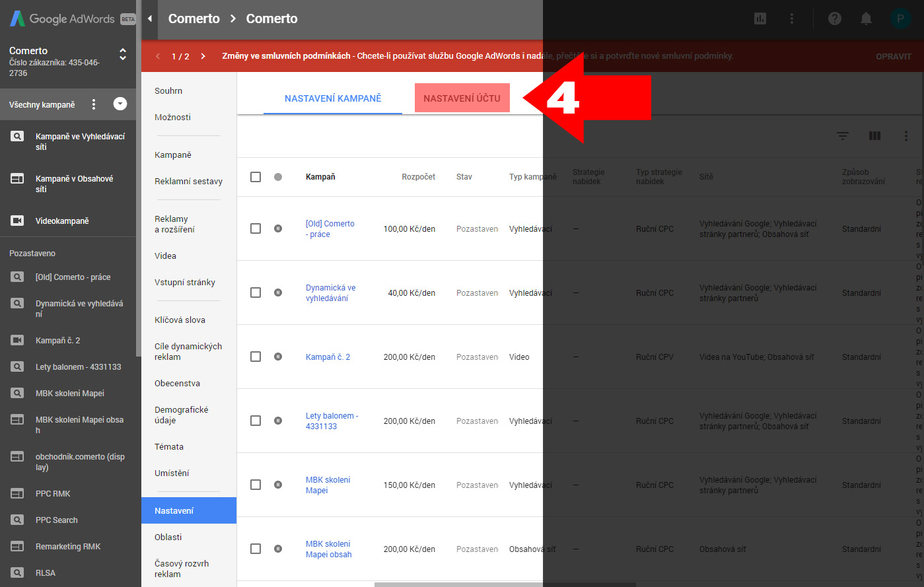Select RLSA in sidebar campaign list
Screen dimensions: 924x587
(46, 573)
